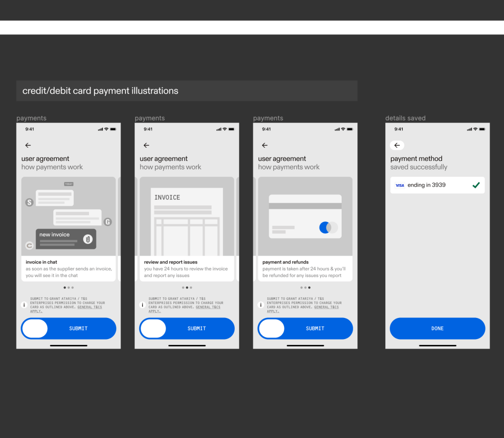
Task: Select the 'details saved' frame label
Action: (x=405, y=118)
